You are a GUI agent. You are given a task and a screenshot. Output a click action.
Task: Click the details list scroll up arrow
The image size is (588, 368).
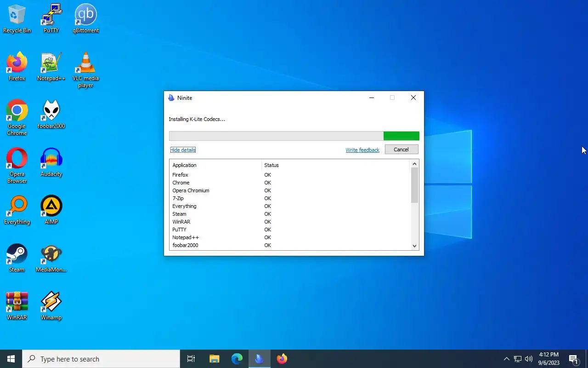click(414, 164)
